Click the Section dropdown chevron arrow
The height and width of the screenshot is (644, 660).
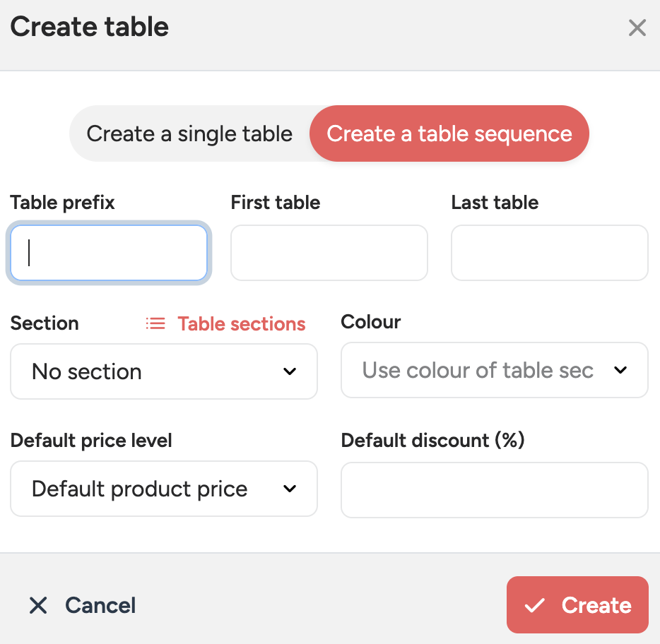[290, 371]
